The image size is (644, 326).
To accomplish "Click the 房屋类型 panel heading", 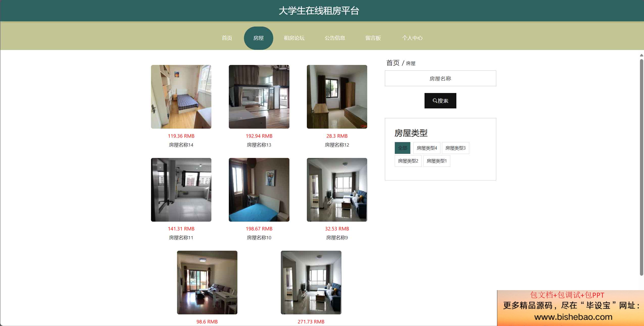I will click(x=411, y=133).
